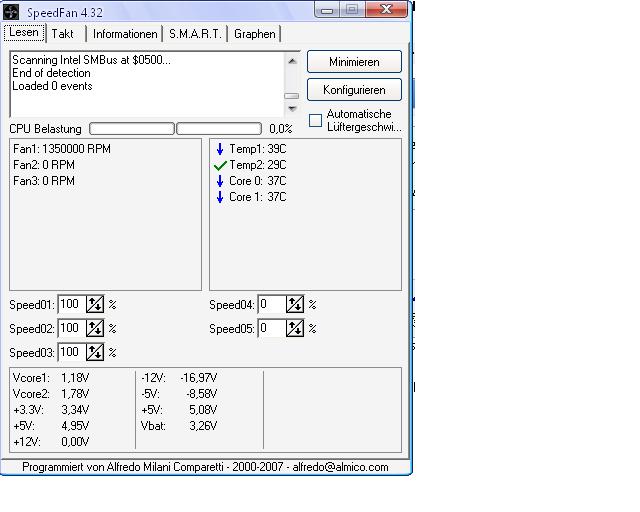Switch to the S.M.A.R.T. tab
This screenshot has width=640, height=512.
pos(195,34)
